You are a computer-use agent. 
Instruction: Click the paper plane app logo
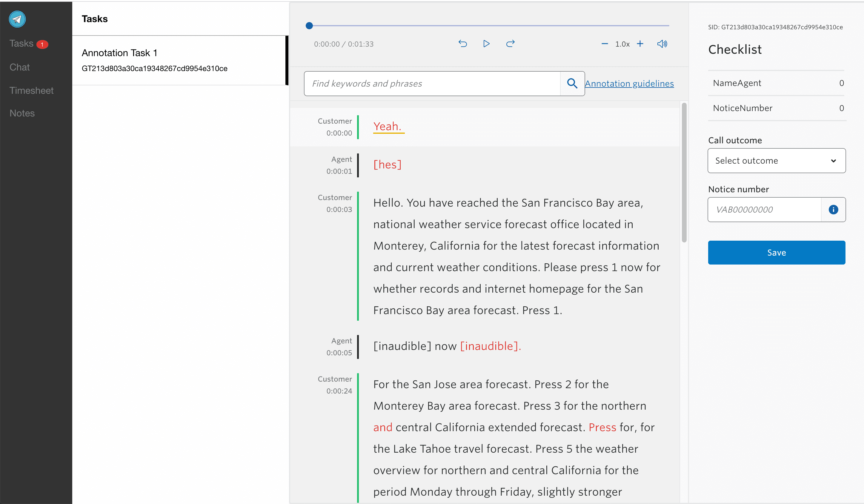click(17, 19)
